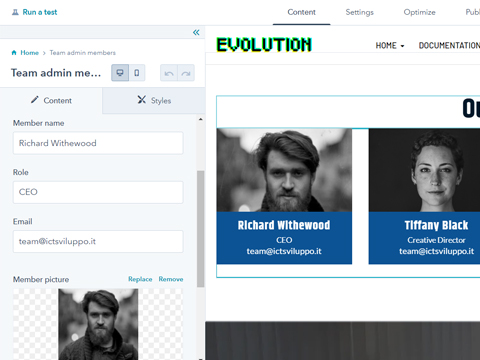Click the Member name input field
Image resolution: width=480 pixels, height=360 pixels.
[98, 143]
